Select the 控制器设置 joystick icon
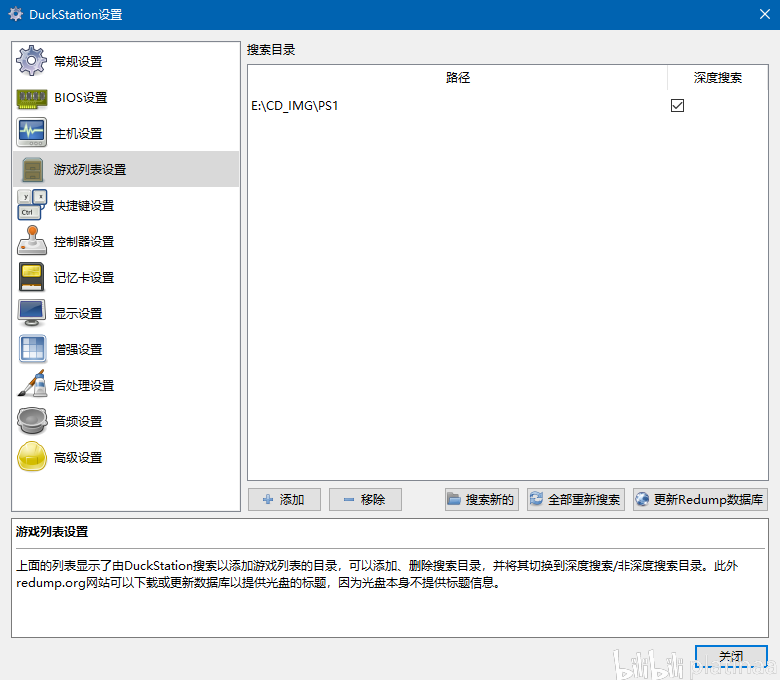The width and height of the screenshot is (780, 680). (x=32, y=241)
